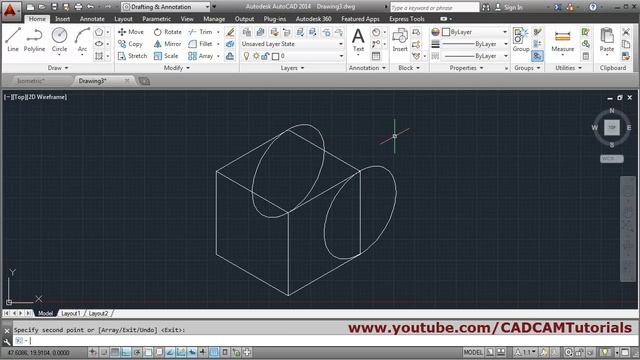
Task: Switch to the Layout1 tab
Action: pyautogui.click(x=71, y=313)
